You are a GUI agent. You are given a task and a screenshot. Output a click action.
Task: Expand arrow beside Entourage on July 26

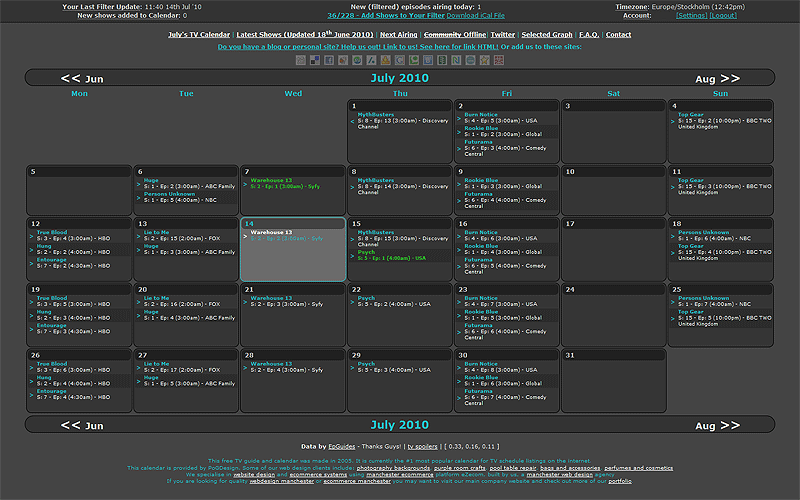click(31, 395)
